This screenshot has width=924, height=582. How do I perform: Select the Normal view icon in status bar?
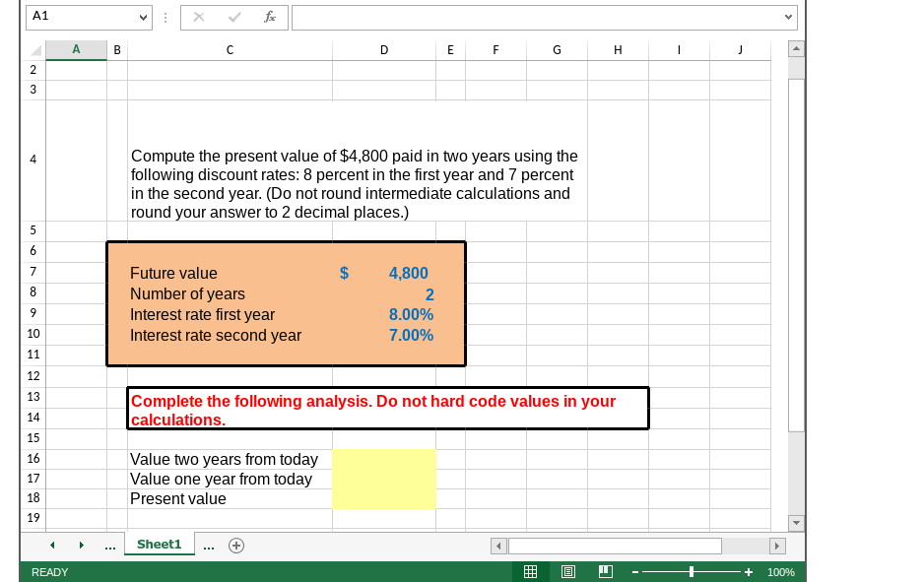click(530, 571)
